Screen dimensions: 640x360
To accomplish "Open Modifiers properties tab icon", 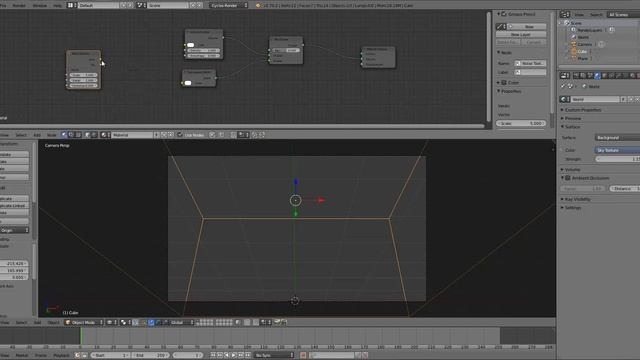I will tap(619, 76).
